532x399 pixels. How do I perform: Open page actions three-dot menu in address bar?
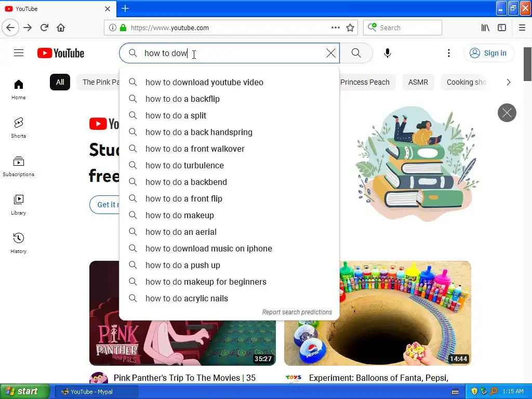click(x=335, y=28)
